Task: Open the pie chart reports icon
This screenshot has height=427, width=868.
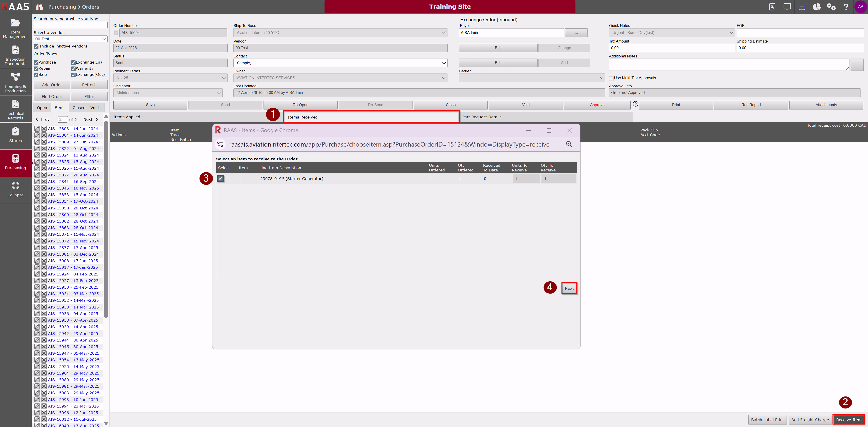Action: (816, 7)
